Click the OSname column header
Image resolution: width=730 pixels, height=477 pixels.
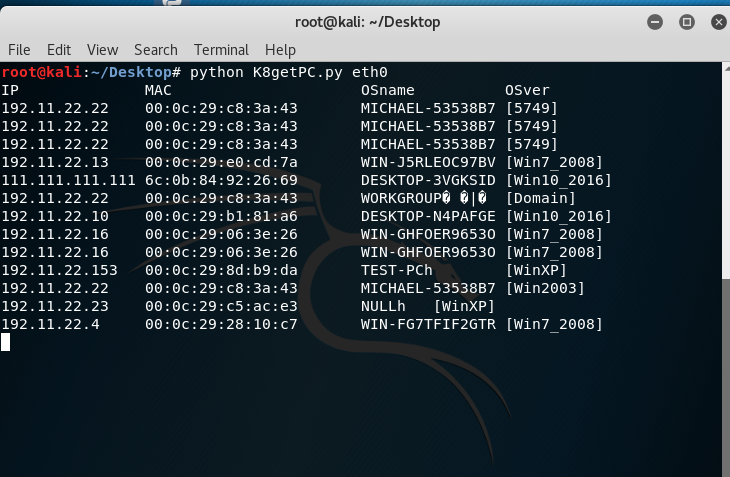[x=387, y=91]
